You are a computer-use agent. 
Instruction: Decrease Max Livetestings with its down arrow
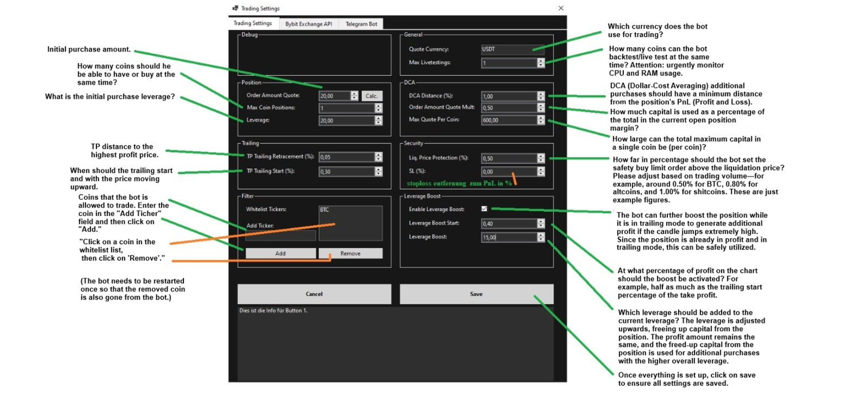pyautogui.click(x=541, y=65)
